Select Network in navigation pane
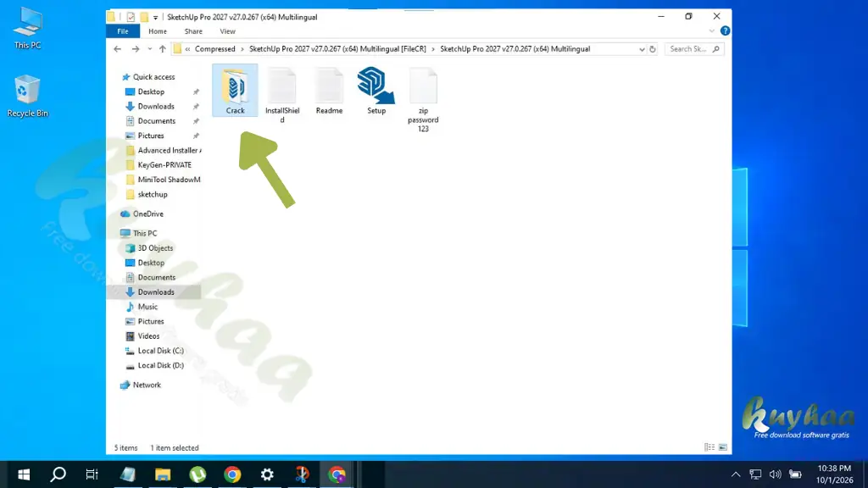The width and height of the screenshot is (868, 488). (141, 385)
